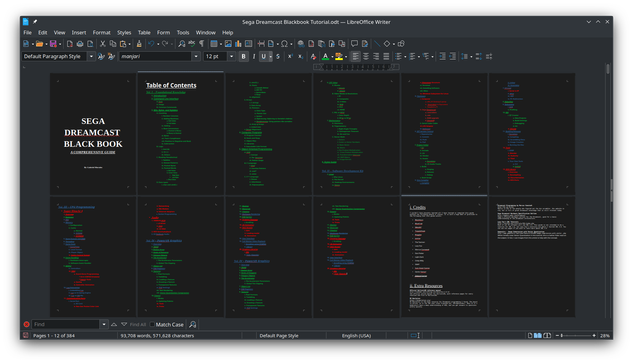Open the font size dropdown arrow
This screenshot has height=363, width=633.
point(231,57)
